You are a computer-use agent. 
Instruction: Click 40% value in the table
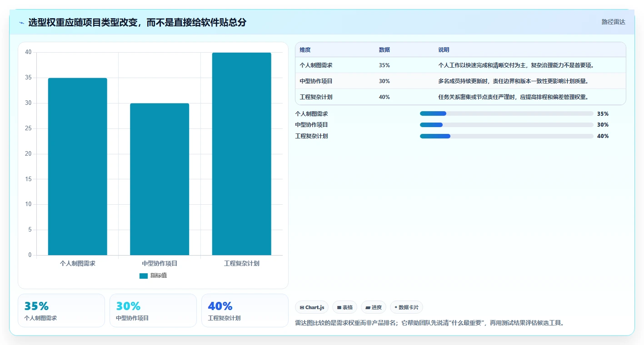[384, 97]
